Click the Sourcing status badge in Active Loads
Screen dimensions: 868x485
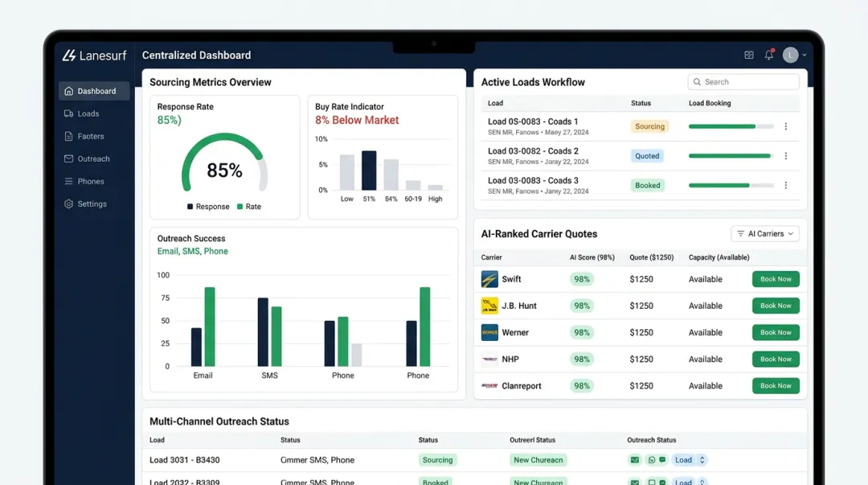[649, 126]
